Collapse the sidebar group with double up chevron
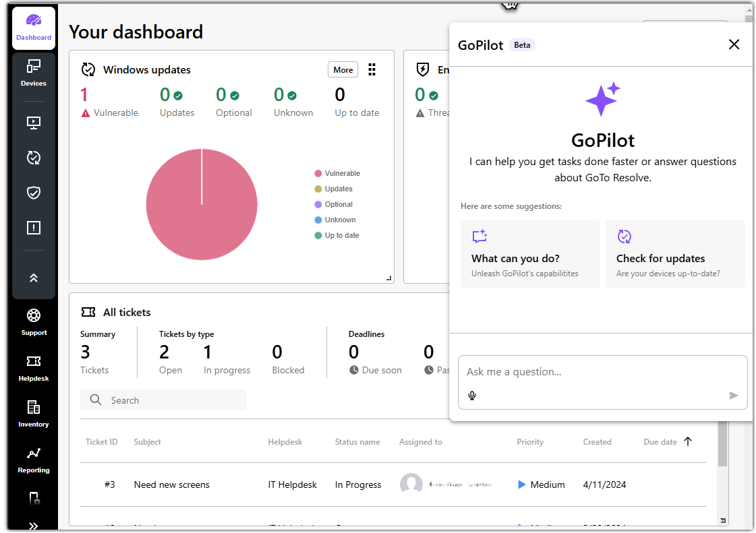This screenshot has height=533, width=756. (34, 278)
